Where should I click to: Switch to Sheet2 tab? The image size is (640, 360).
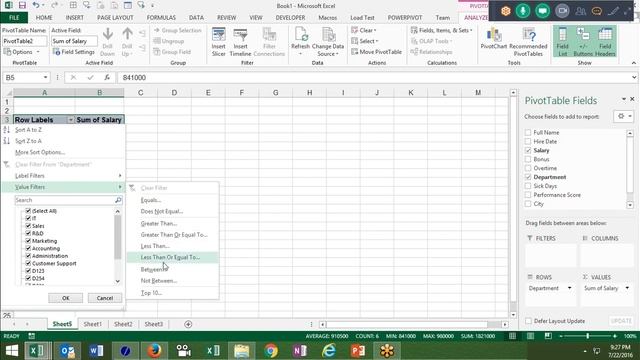click(123, 324)
